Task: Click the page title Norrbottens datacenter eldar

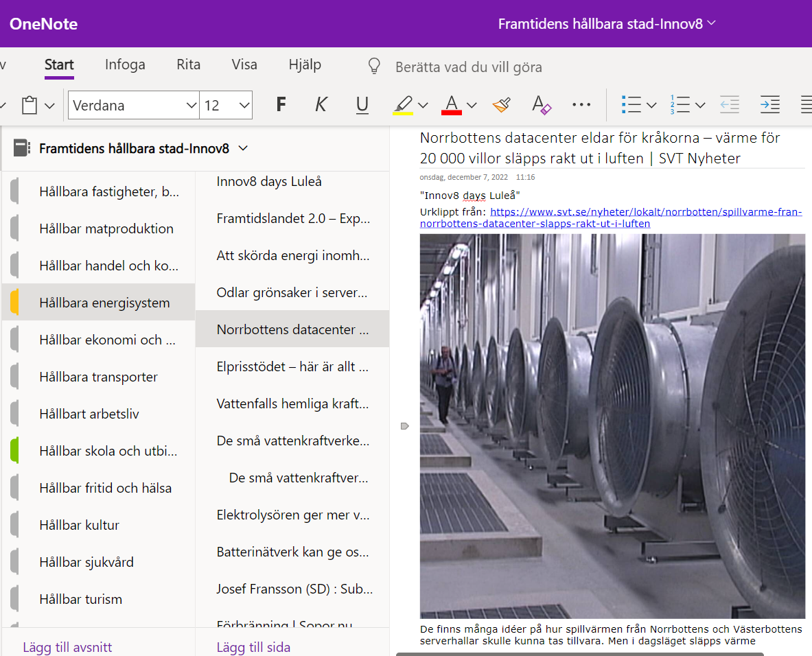Action: [600, 148]
